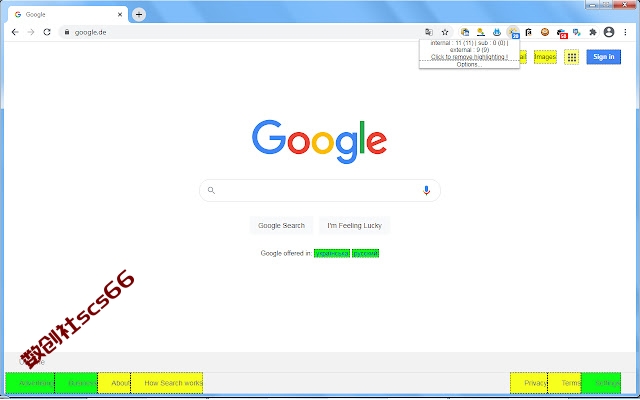Image resolution: width=640 pixels, height=400 pixels.
Task: Open the translate page icon in address bar
Action: [429, 32]
